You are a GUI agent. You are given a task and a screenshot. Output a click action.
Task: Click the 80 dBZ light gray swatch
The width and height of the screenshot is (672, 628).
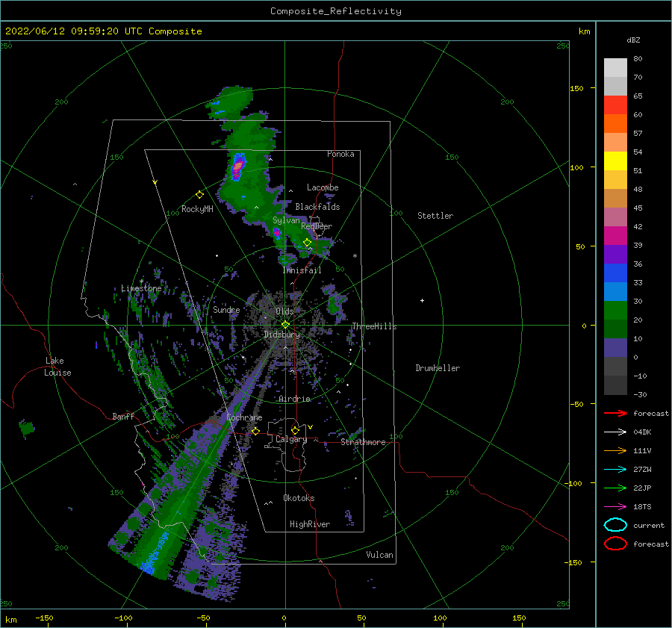point(615,68)
